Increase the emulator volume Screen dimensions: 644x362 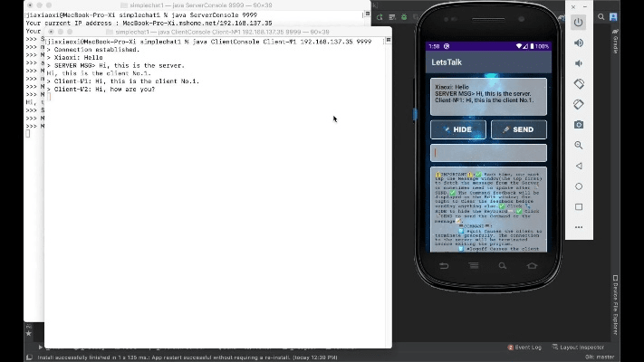[x=579, y=43]
